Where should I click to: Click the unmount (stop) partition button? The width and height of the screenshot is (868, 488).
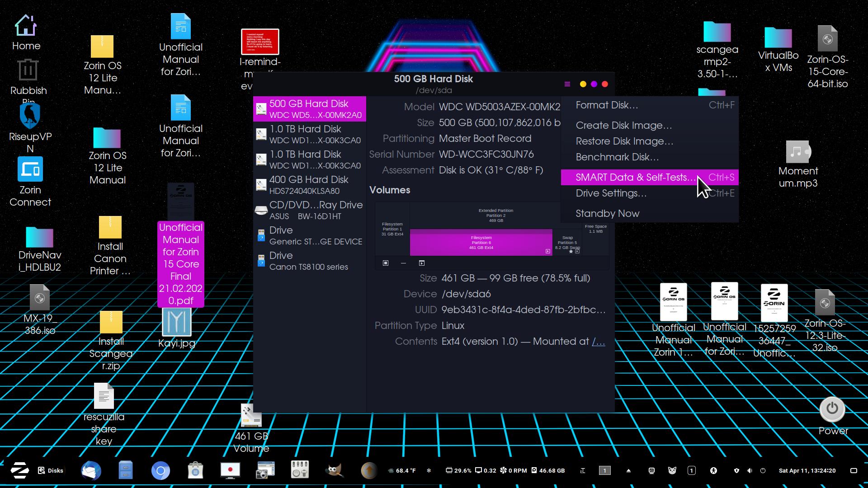coord(386,263)
